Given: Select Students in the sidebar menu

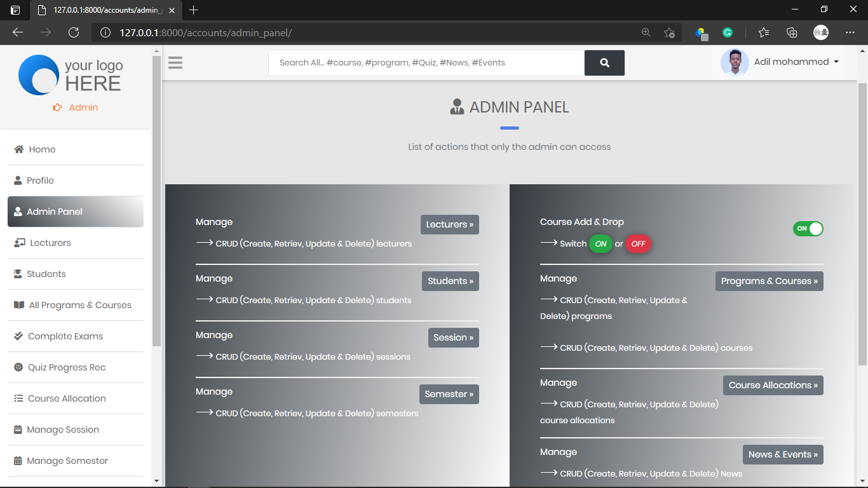Looking at the screenshot, I should click(x=76, y=274).
